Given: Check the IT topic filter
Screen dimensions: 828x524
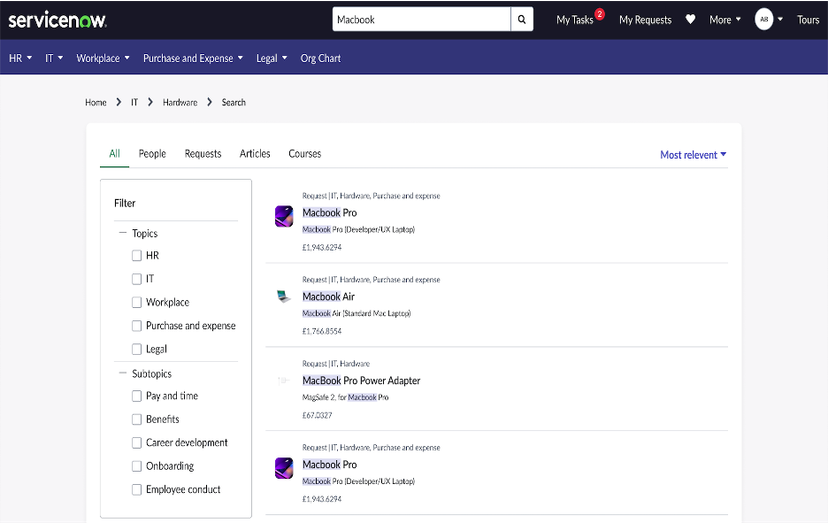Looking at the screenshot, I should coord(137,279).
